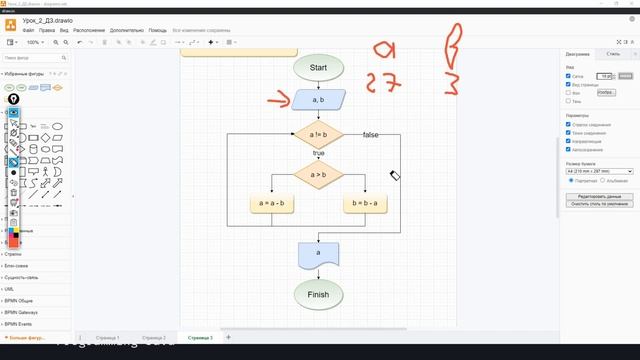This screenshot has width=640, height=360.
Task: Click the fill color bucket icon
Action: tap(143, 42)
